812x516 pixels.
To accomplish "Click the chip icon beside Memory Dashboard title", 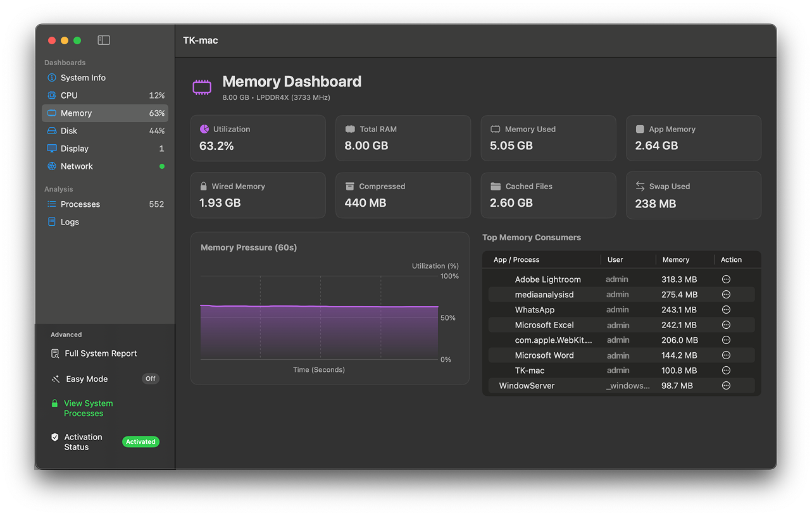I will [x=202, y=87].
